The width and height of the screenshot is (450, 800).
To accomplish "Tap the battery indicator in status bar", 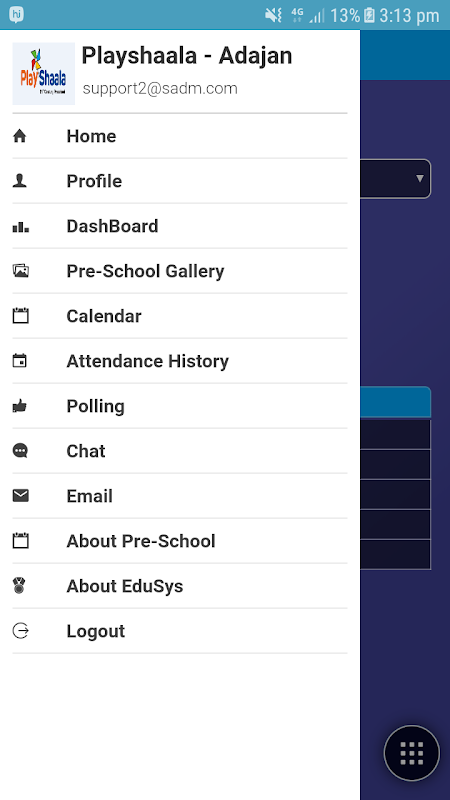I will 369,15.
